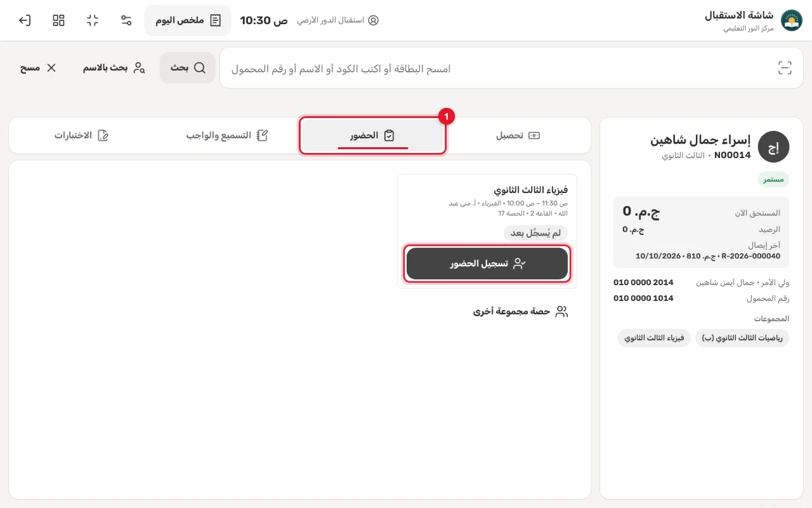
Task: Click the شاشة الاستقبال title
Action: point(739,15)
